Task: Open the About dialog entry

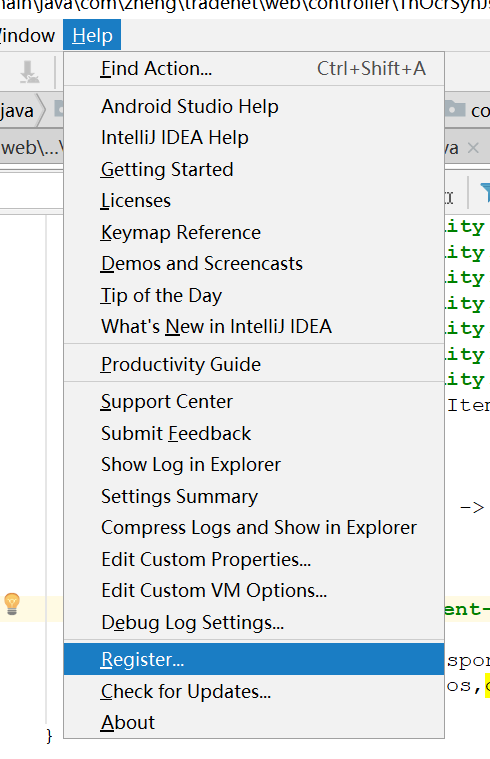Action: [254, 723]
